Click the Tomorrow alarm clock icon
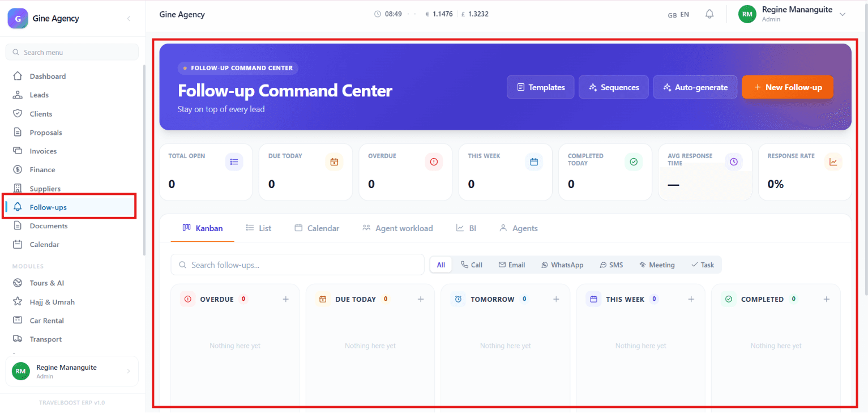 point(458,299)
